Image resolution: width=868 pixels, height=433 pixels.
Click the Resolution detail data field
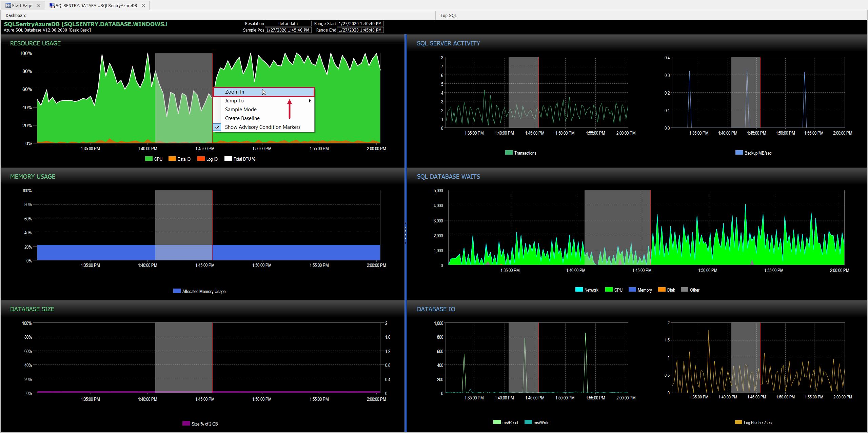pyautogui.click(x=288, y=24)
